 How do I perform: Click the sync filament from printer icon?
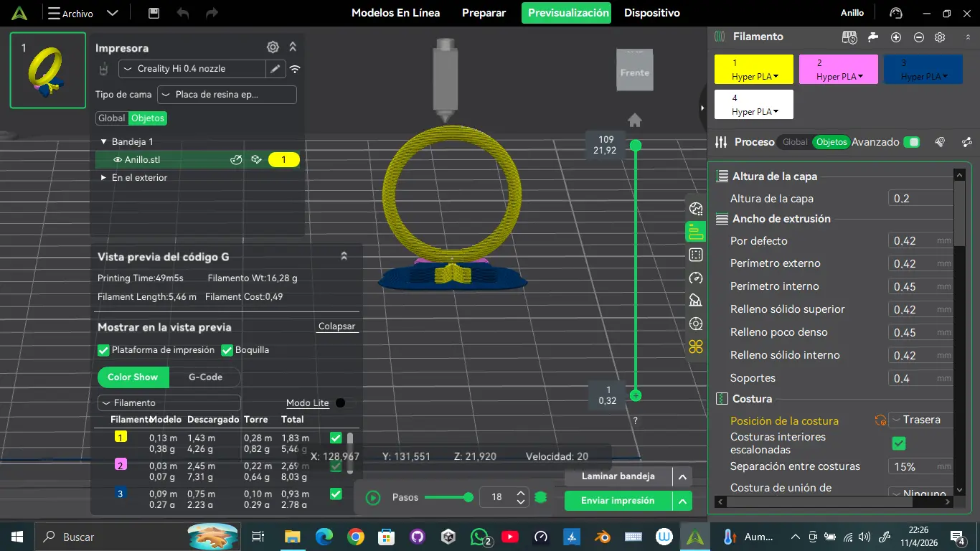[849, 37]
